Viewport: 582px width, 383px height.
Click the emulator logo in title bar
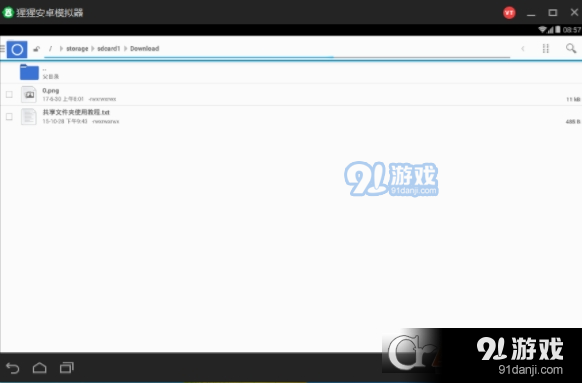[8, 13]
